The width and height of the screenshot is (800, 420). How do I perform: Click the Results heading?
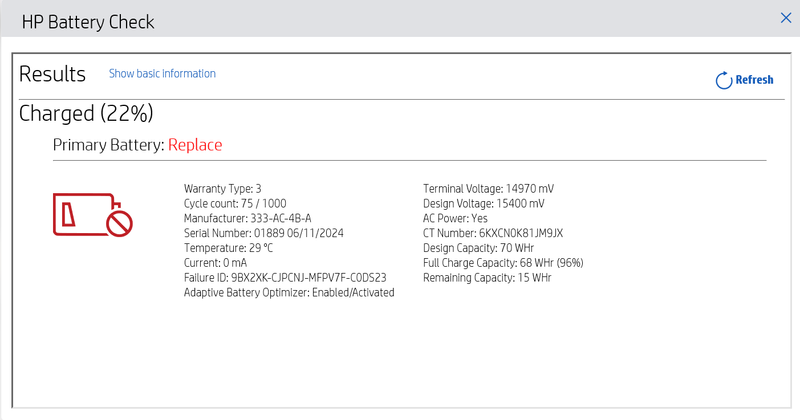pos(52,74)
